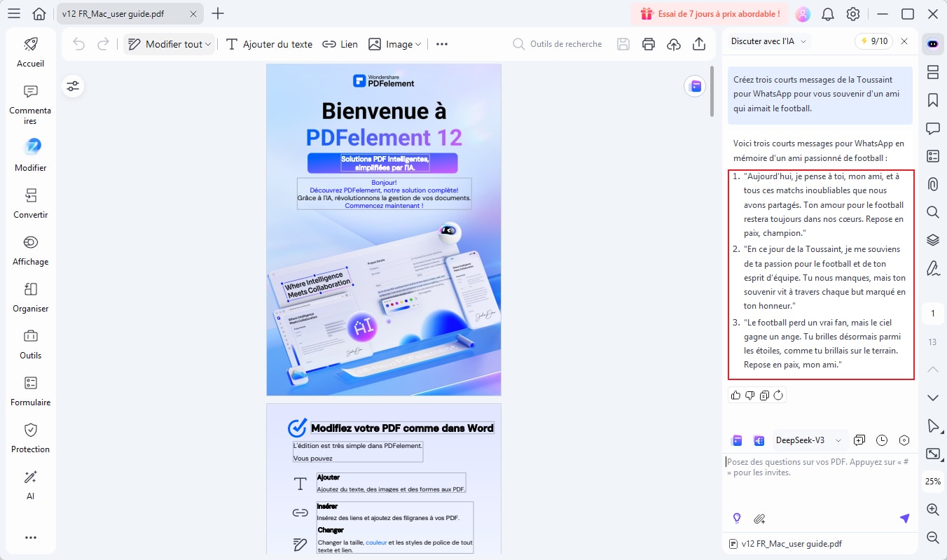Regenerate the AI response

tap(778, 395)
